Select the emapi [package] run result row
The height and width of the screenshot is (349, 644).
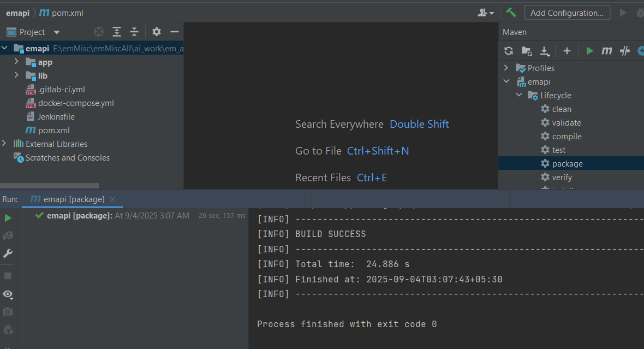(x=140, y=215)
